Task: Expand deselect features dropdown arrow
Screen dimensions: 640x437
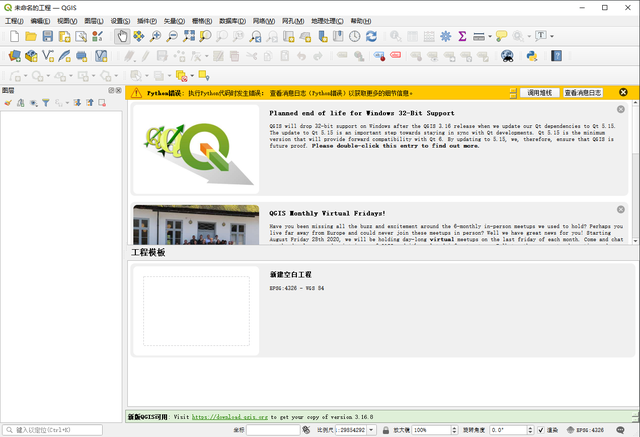Action: 192,75
